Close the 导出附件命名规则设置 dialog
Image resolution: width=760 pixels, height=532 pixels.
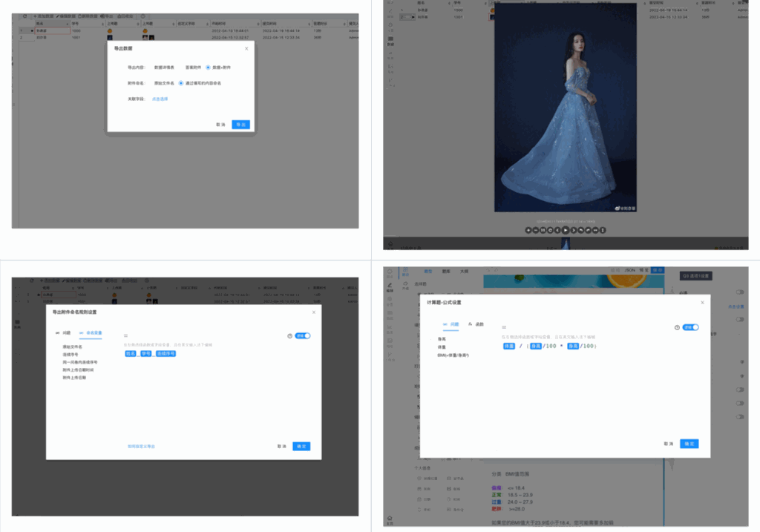pos(313,312)
